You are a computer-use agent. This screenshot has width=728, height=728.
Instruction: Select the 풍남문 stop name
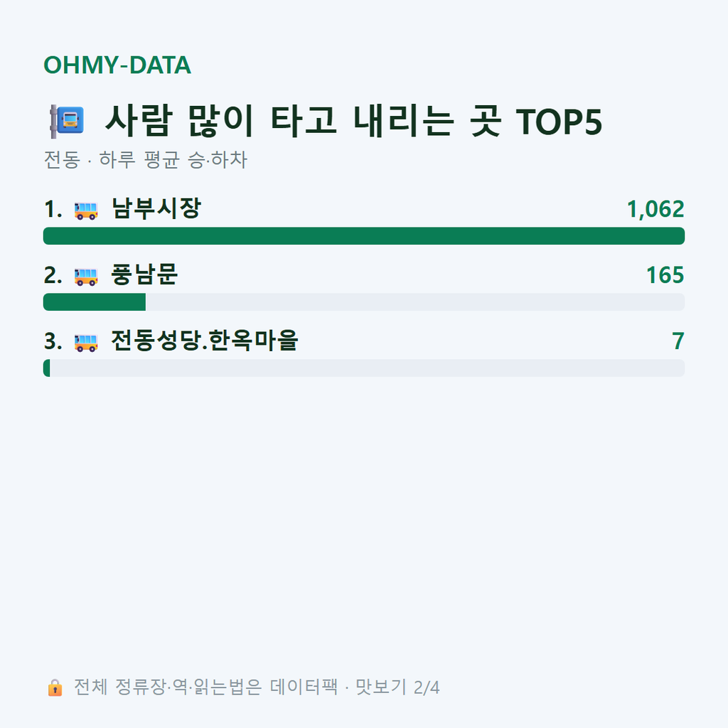click(x=144, y=274)
